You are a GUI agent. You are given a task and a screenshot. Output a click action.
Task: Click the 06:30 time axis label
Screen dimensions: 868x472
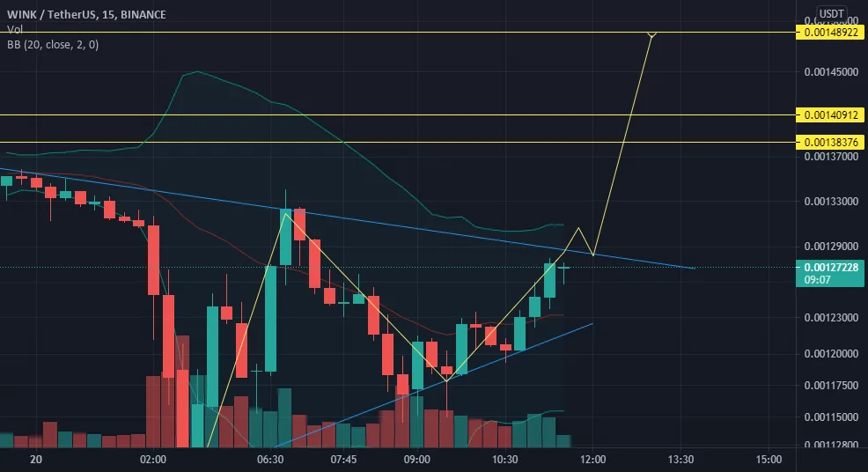point(270,460)
